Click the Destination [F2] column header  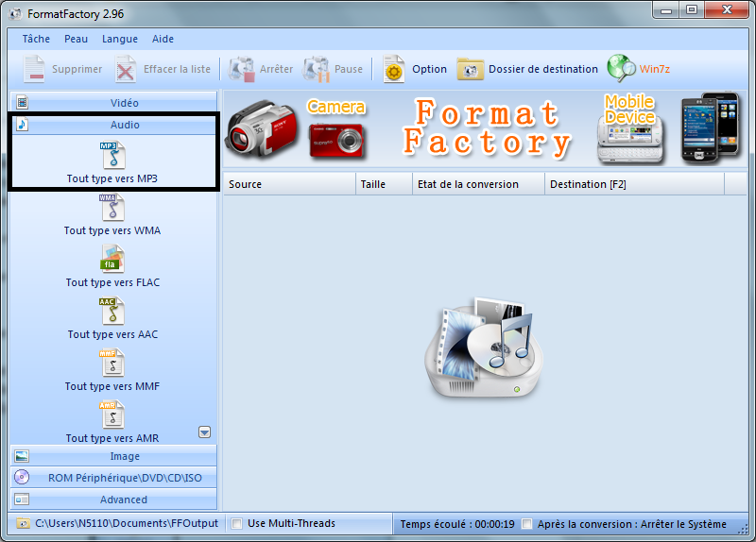click(x=634, y=184)
